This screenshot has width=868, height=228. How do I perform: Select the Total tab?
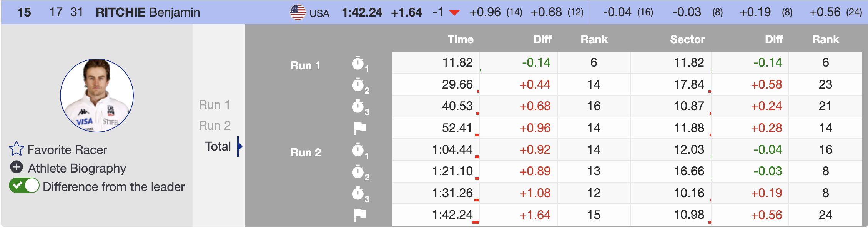click(x=218, y=146)
